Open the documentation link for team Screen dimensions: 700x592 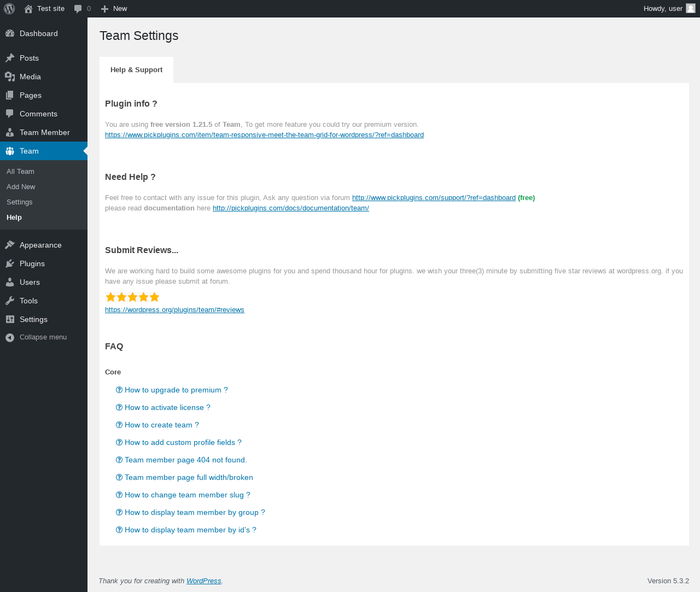click(x=290, y=208)
